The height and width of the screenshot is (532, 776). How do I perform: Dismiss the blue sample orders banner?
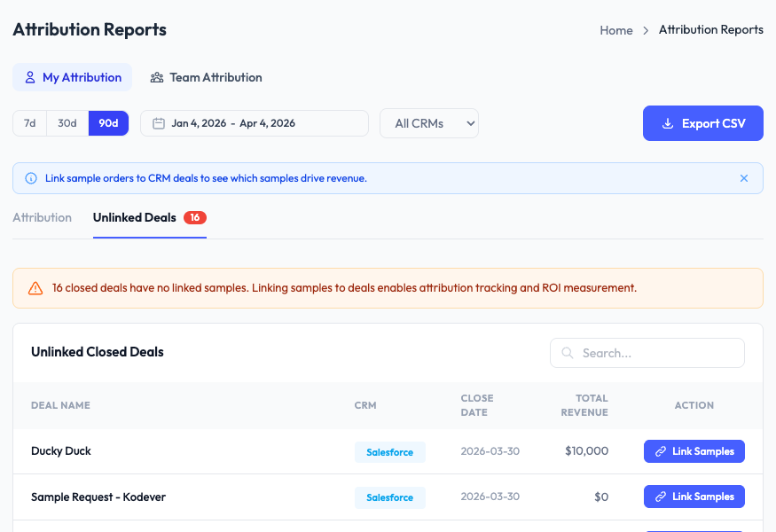pos(744,177)
